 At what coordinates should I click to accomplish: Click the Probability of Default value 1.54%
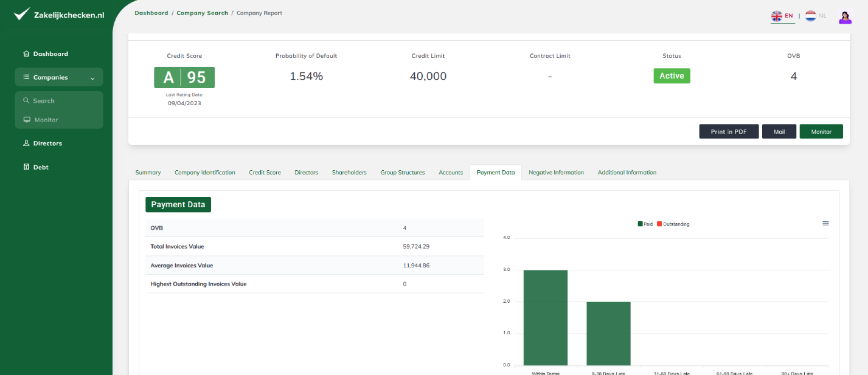306,77
